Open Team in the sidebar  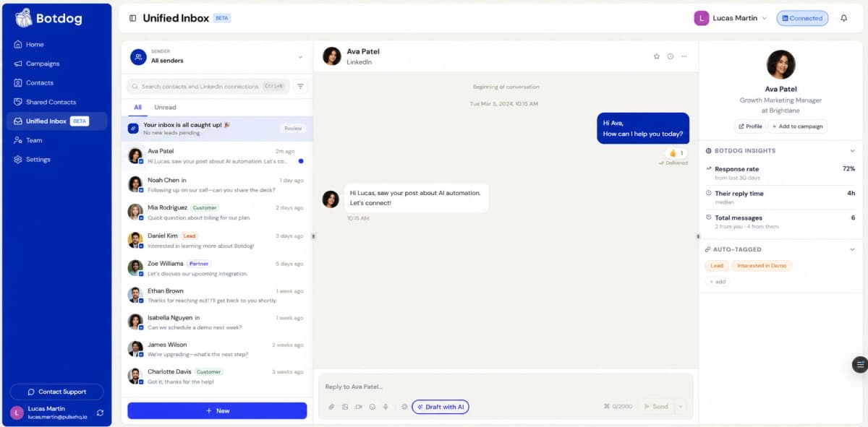(x=56, y=140)
